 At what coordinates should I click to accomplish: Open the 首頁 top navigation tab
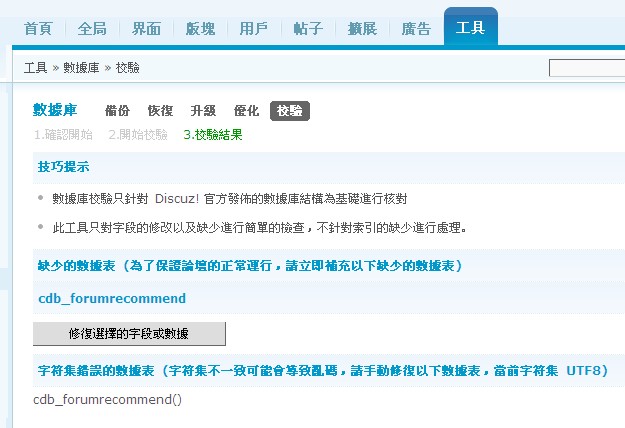38,29
